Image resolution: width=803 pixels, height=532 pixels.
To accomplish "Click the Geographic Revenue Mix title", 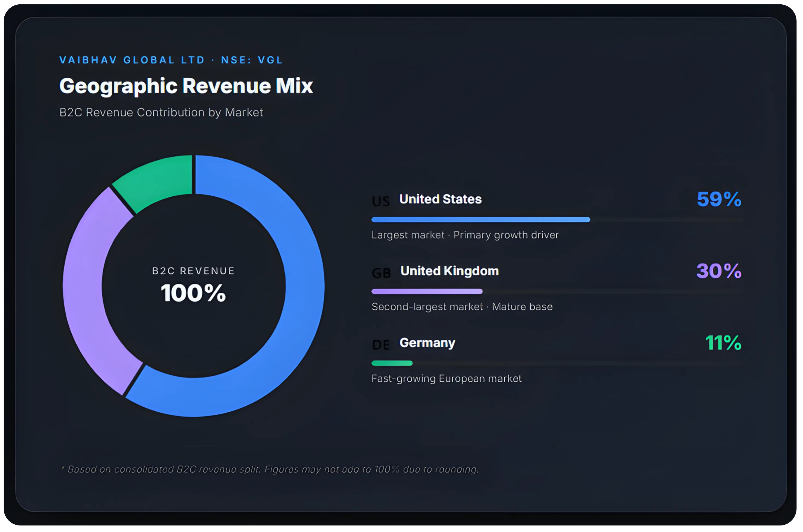I will click(186, 86).
